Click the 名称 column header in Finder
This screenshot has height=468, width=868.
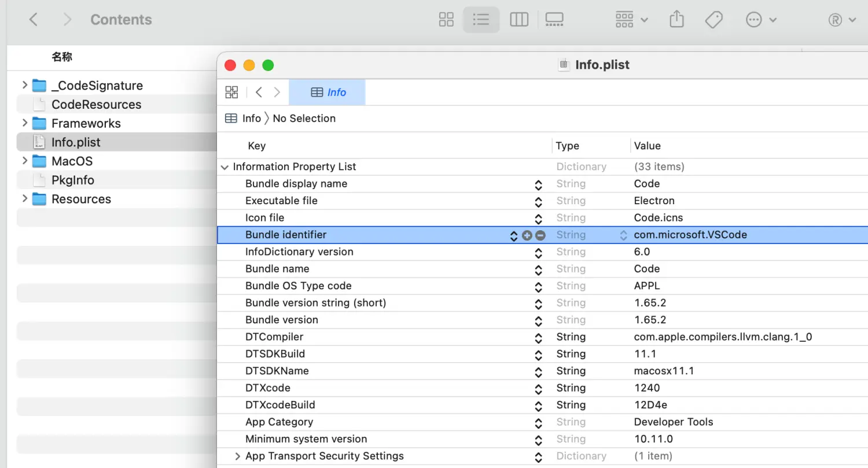[62, 57]
